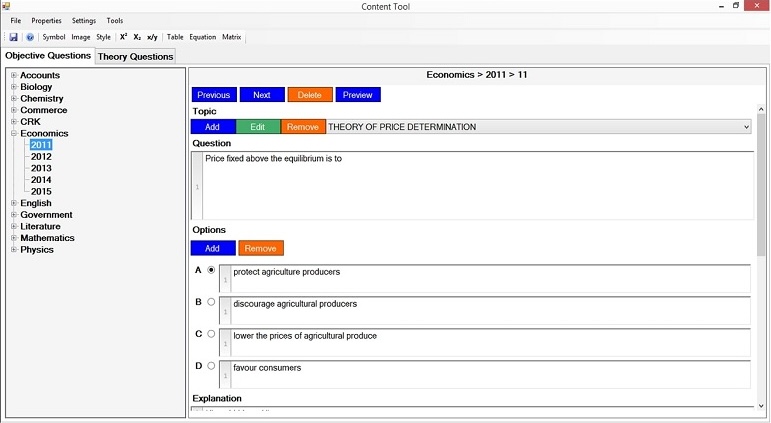The image size is (771, 423).
Task: Add a new answer option
Action: click(x=213, y=248)
